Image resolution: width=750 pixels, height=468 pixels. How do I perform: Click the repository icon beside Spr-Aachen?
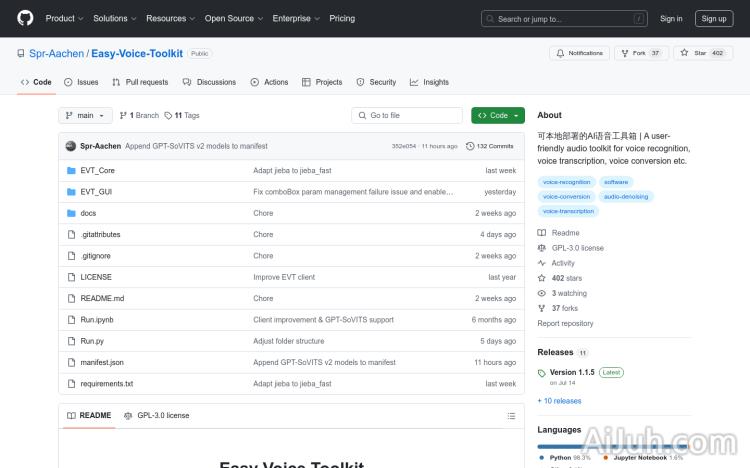click(x=21, y=53)
